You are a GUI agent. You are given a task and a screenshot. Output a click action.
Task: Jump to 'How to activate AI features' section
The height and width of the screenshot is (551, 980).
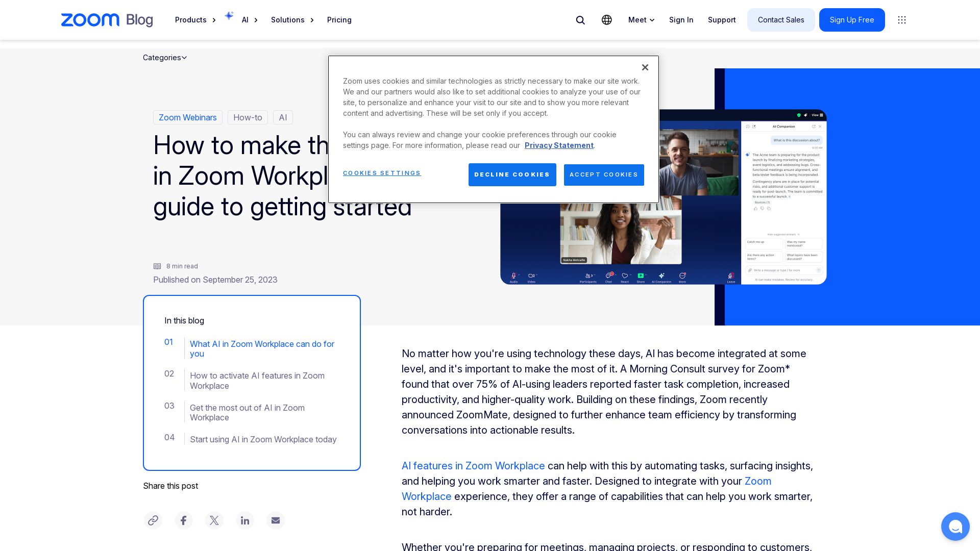pyautogui.click(x=257, y=381)
